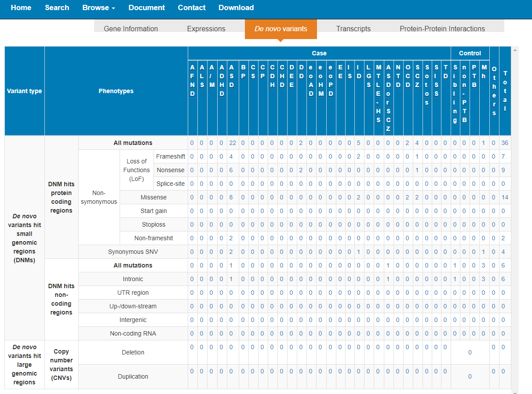Switch to Protein-Protein Interactions tab

(442, 29)
